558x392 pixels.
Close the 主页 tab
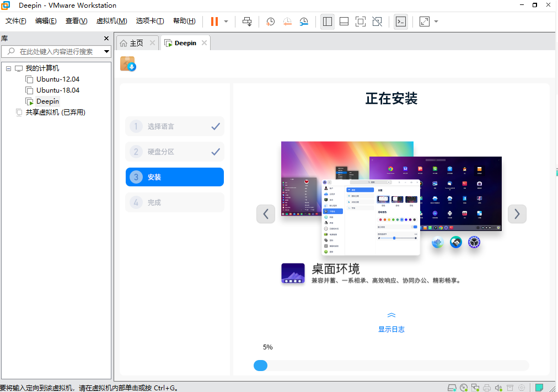152,43
